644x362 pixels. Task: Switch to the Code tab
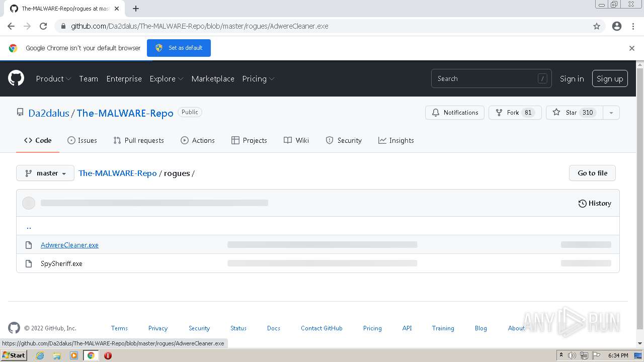pos(38,140)
